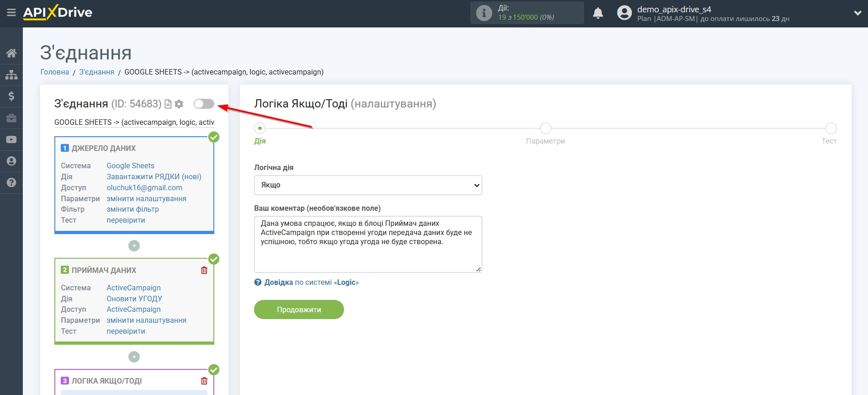Click the demo_apix-drive_s4 account name

tap(674, 9)
